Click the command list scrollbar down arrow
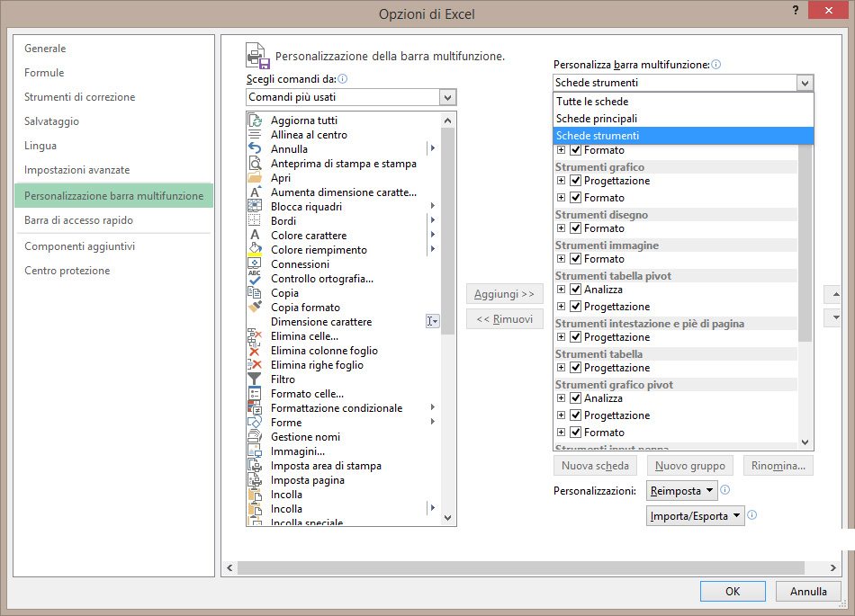This screenshot has width=855, height=616. (448, 517)
